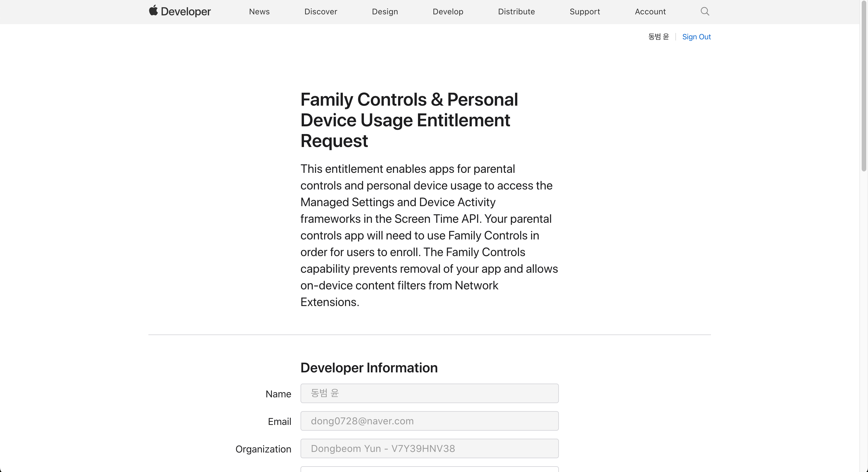Open the Account page
The height and width of the screenshot is (472, 868).
coord(650,12)
